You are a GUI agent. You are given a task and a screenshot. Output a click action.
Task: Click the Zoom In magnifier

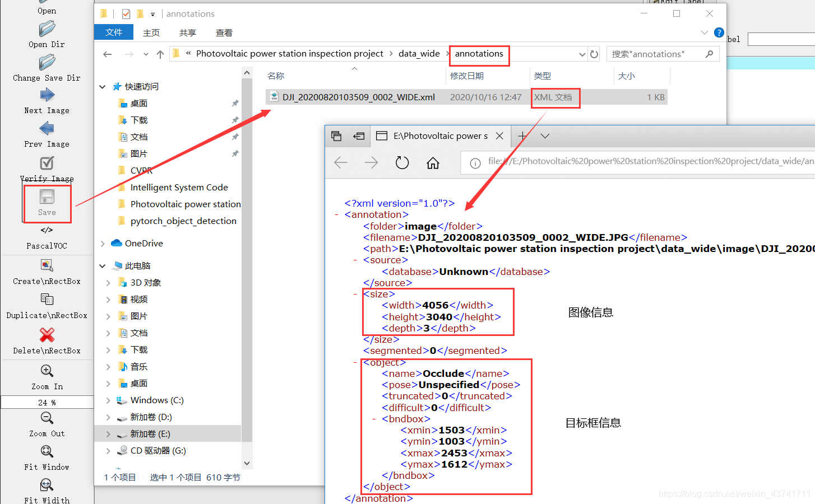click(x=47, y=371)
